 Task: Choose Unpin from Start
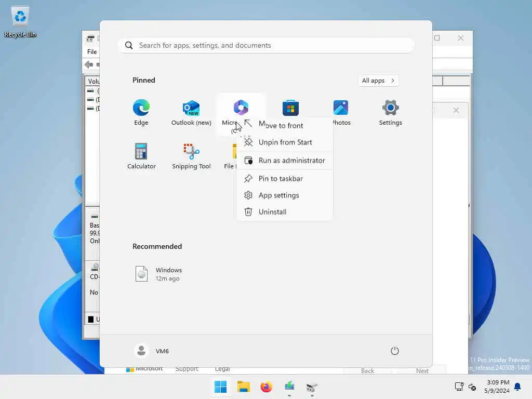(284, 142)
